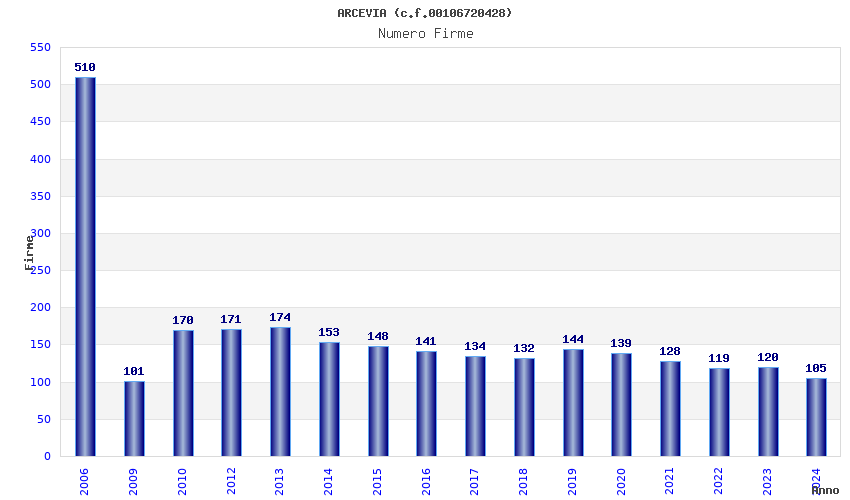Screen dimensions: 850x500
Task: Click the y-axis tick label 350
Action: pyautogui.click(x=41, y=196)
